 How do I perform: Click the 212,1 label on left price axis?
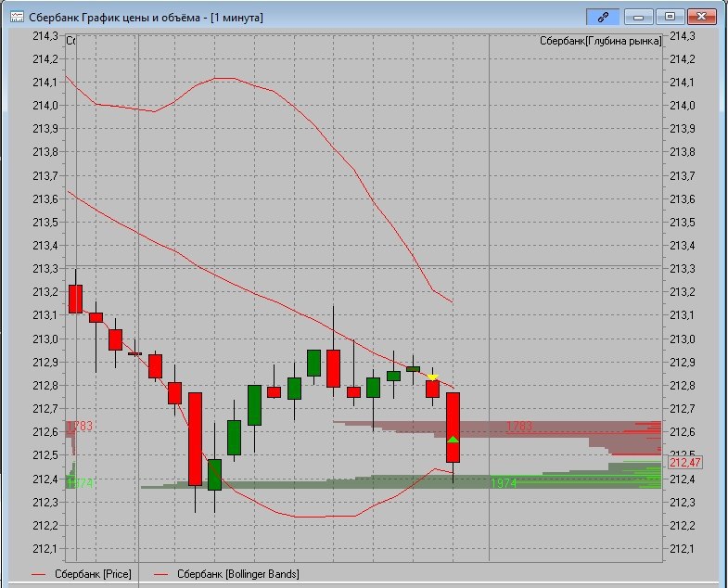(45, 548)
